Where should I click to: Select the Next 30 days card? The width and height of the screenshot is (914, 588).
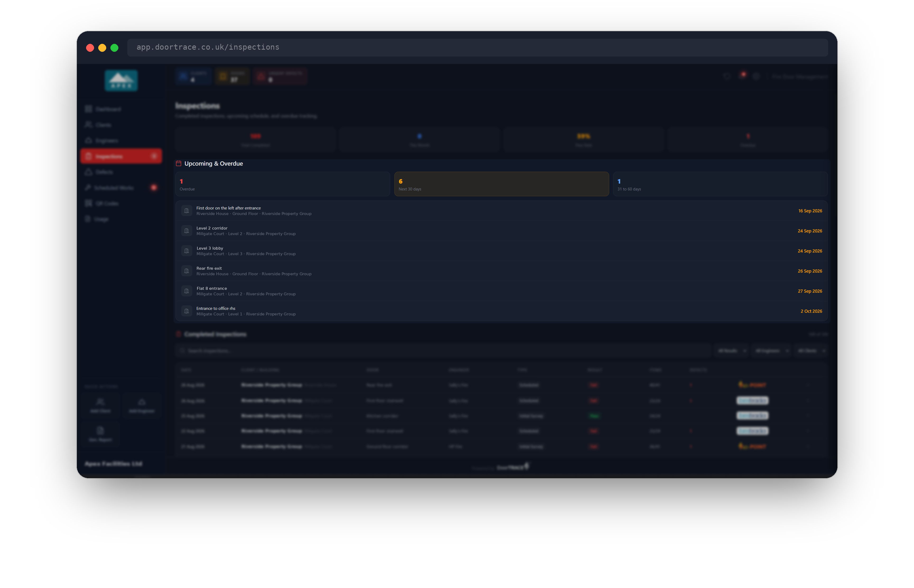(501, 184)
